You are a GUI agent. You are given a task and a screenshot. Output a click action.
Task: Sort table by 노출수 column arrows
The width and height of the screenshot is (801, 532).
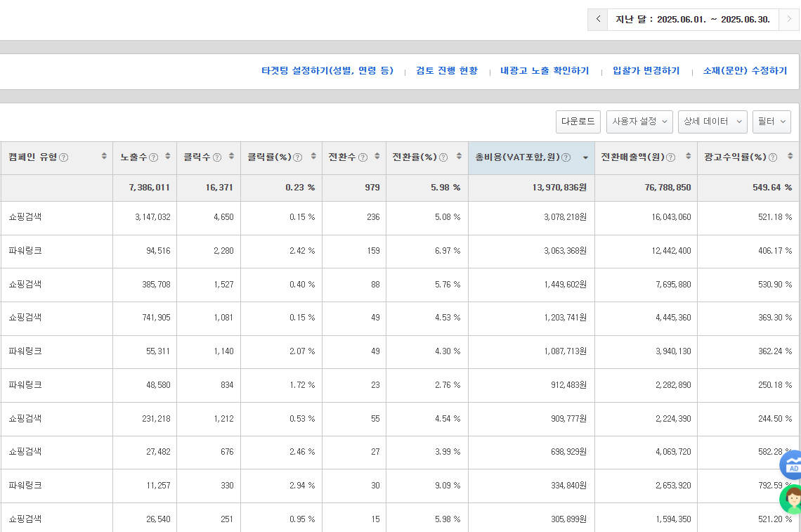click(168, 157)
